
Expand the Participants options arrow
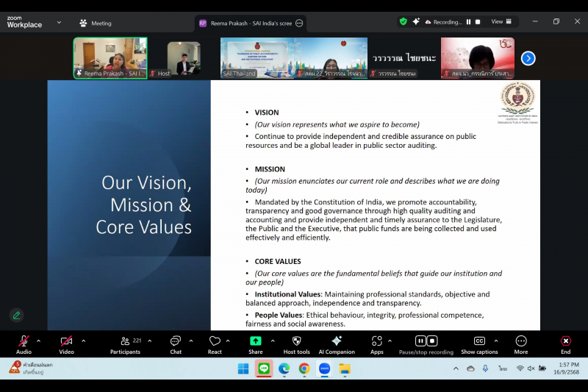click(150, 341)
